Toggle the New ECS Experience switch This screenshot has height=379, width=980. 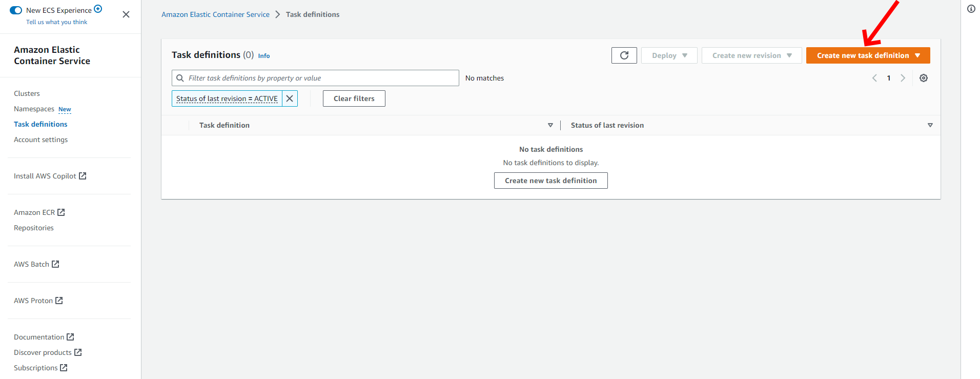[16, 10]
